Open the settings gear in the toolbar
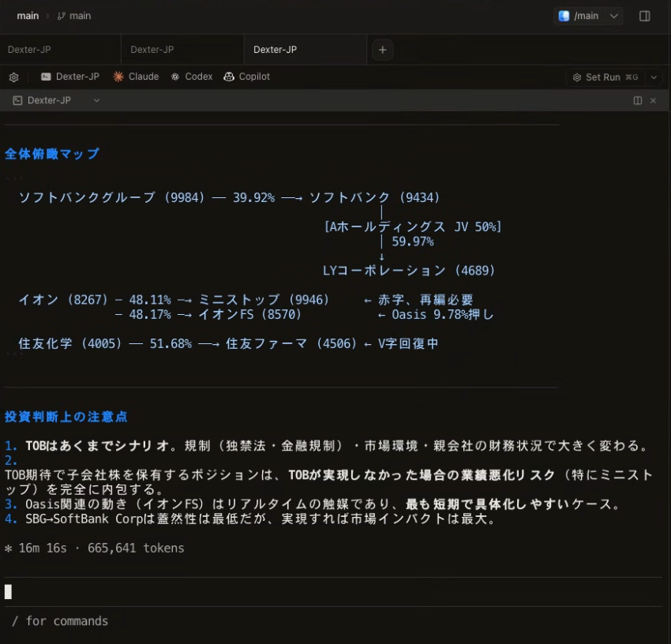 13,77
